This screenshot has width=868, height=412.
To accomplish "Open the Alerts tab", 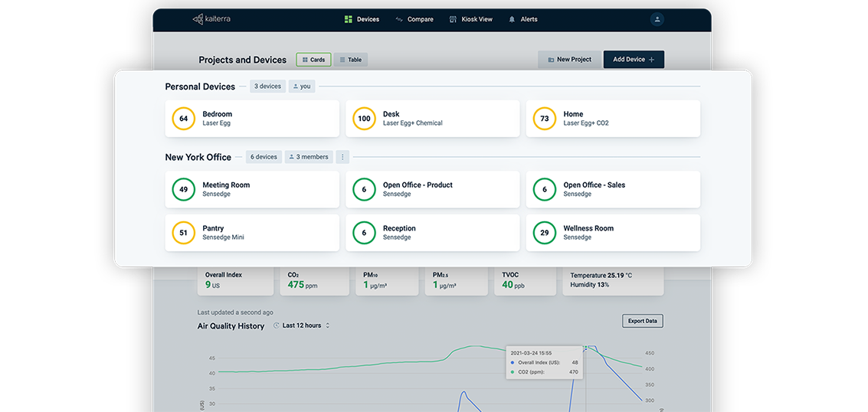I will tap(523, 19).
